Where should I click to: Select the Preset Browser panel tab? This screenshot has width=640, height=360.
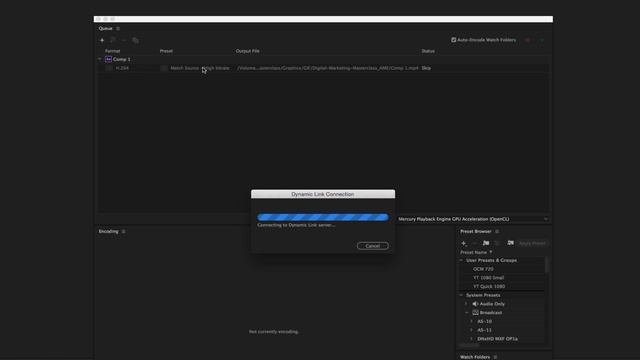point(476,231)
